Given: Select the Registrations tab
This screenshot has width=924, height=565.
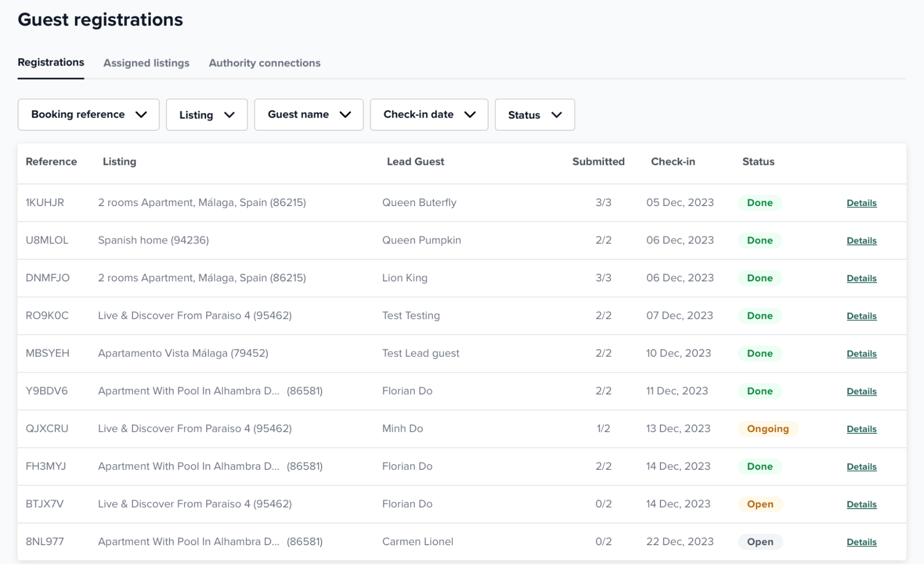Looking at the screenshot, I should [x=51, y=62].
